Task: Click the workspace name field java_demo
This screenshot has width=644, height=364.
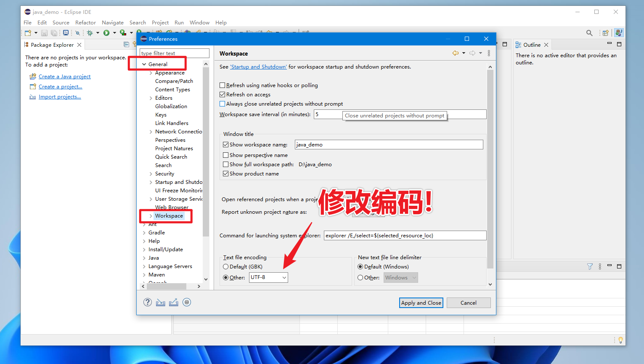Action: 389,144
